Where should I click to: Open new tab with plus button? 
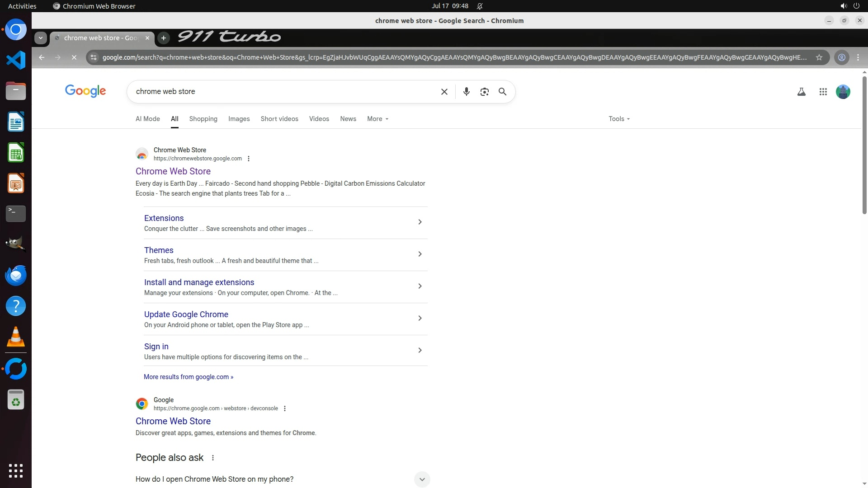pos(164,38)
